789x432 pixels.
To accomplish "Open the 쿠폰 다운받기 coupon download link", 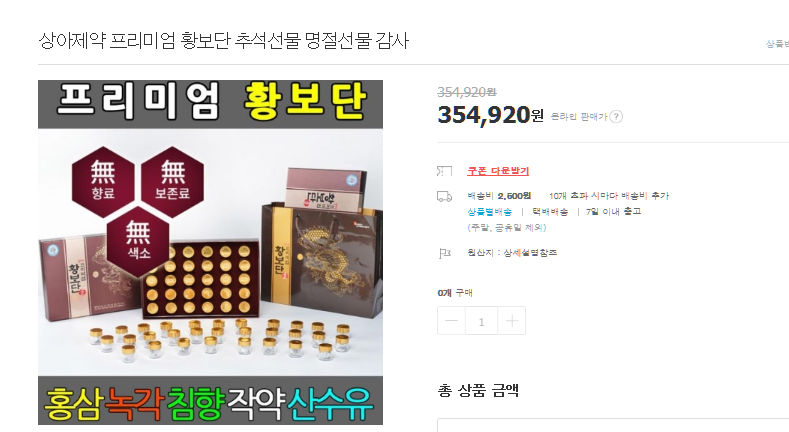I will (498, 171).
